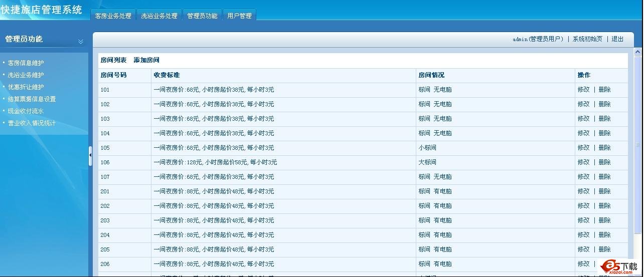Click 修改 for room 105

pyautogui.click(x=583, y=148)
